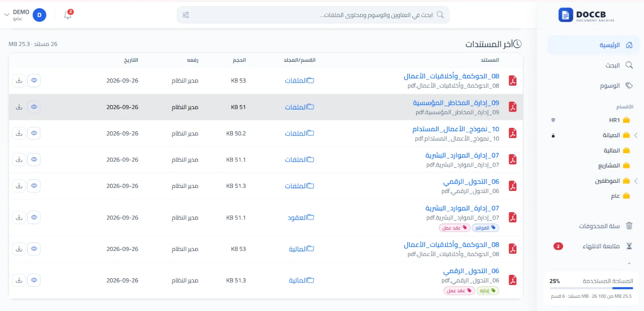644x311 pixels.
Task: Click the search magnifier icon in search bar
Action: tap(440, 15)
